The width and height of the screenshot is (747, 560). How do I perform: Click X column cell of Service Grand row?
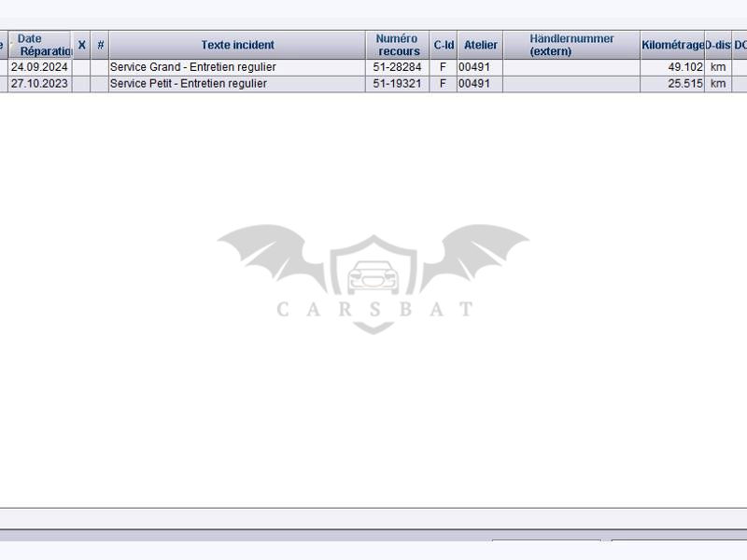tap(81, 68)
